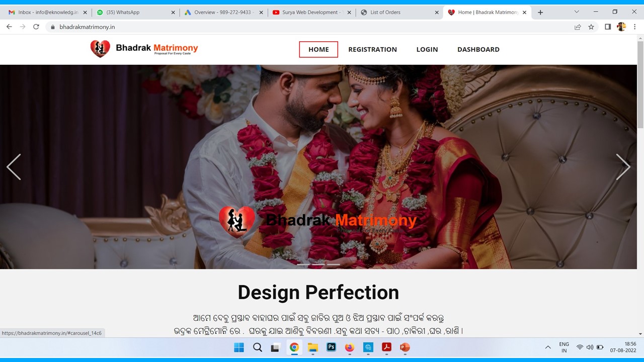Toggle the browser side panel icon
The height and width of the screenshot is (362, 644).
click(x=608, y=27)
